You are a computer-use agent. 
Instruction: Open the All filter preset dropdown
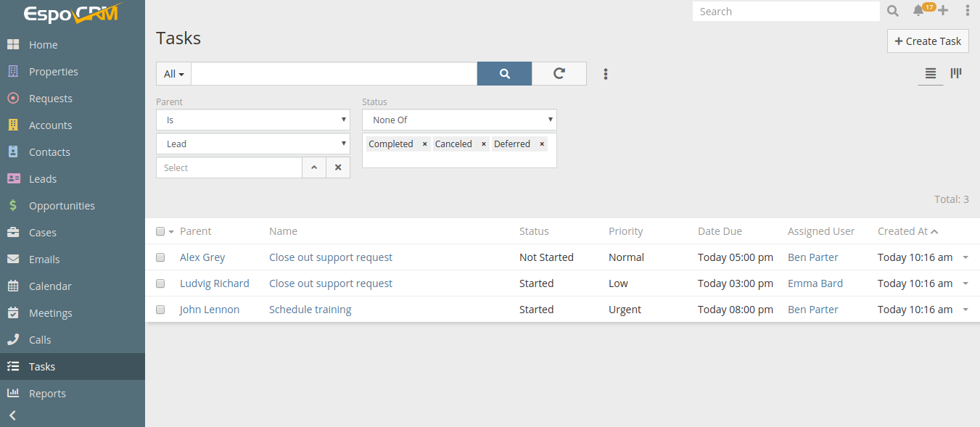(x=173, y=74)
